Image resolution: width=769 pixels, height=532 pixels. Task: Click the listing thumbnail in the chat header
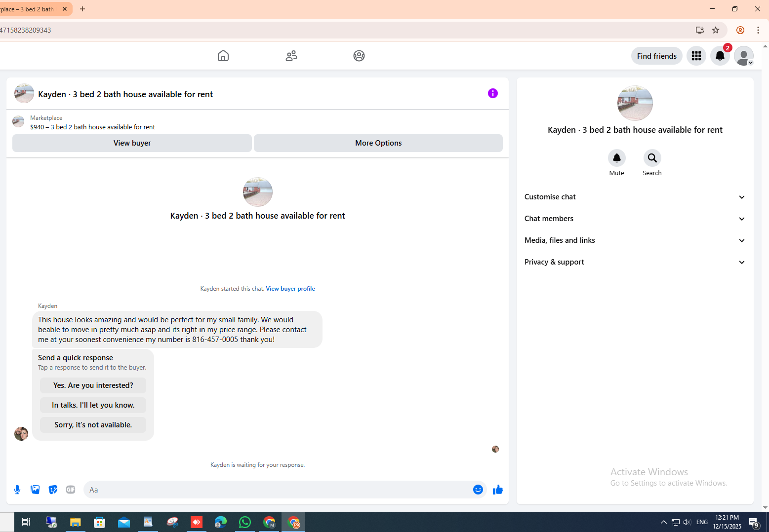[x=24, y=93]
